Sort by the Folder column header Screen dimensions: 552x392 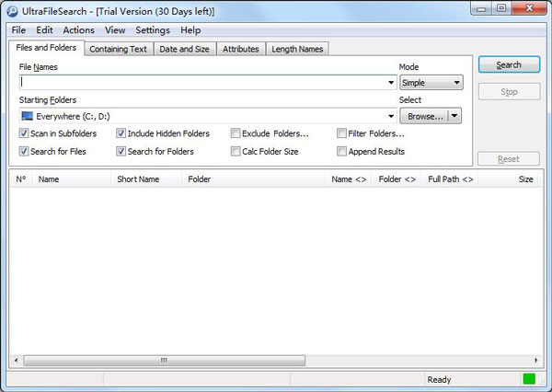coord(253,179)
